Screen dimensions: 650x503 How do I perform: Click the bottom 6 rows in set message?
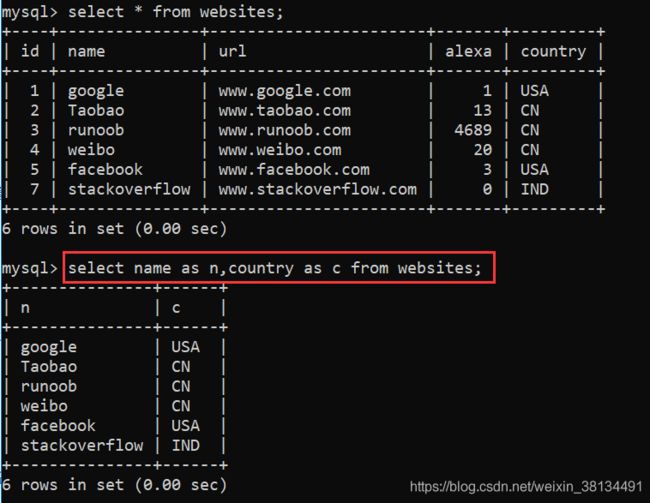[114, 485]
